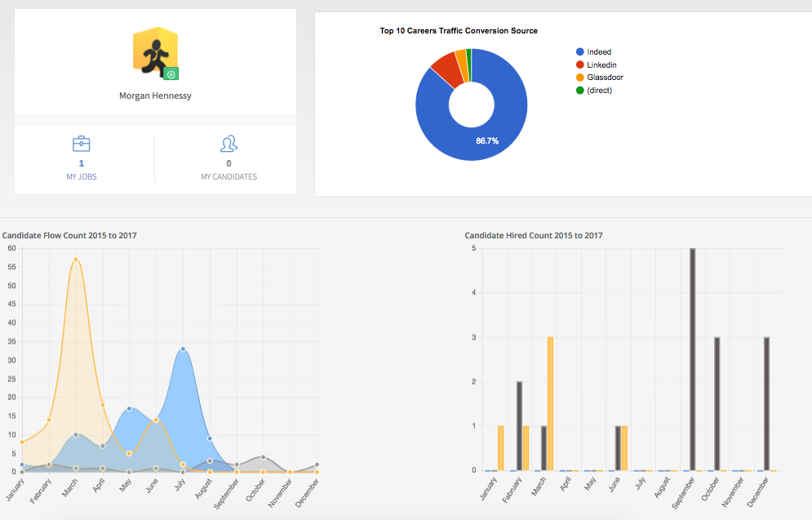Click the MY JOBS link
This screenshot has width=812, height=520.
pyautogui.click(x=82, y=176)
